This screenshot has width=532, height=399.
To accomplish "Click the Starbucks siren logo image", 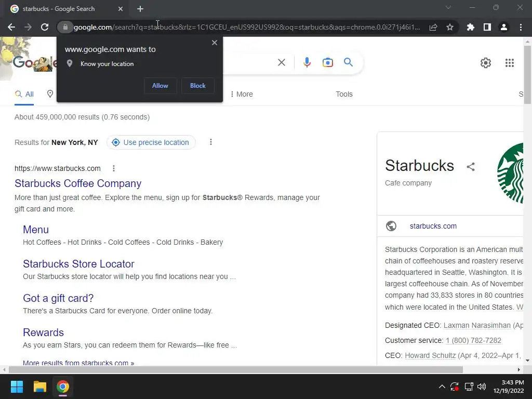I will [510, 173].
